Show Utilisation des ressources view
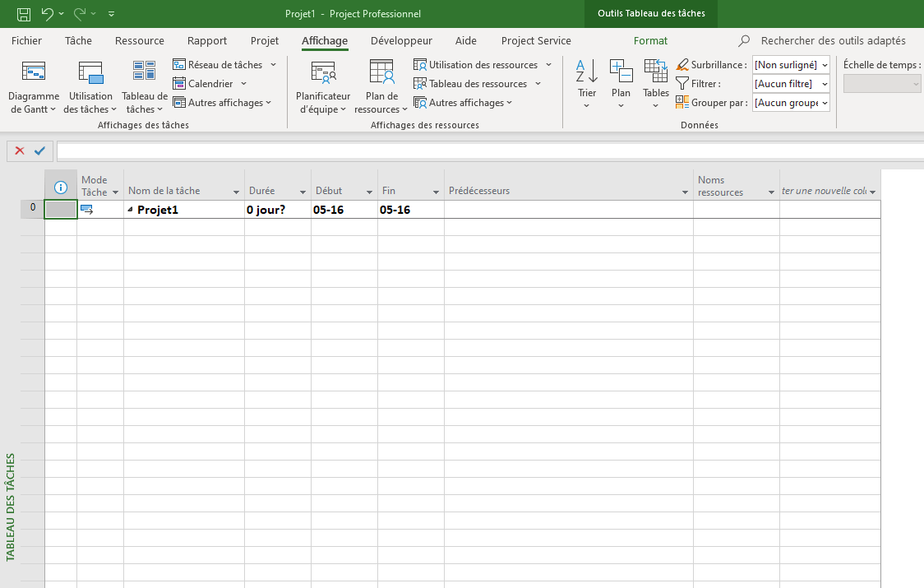This screenshot has width=924, height=588. click(x=476, y=65)
